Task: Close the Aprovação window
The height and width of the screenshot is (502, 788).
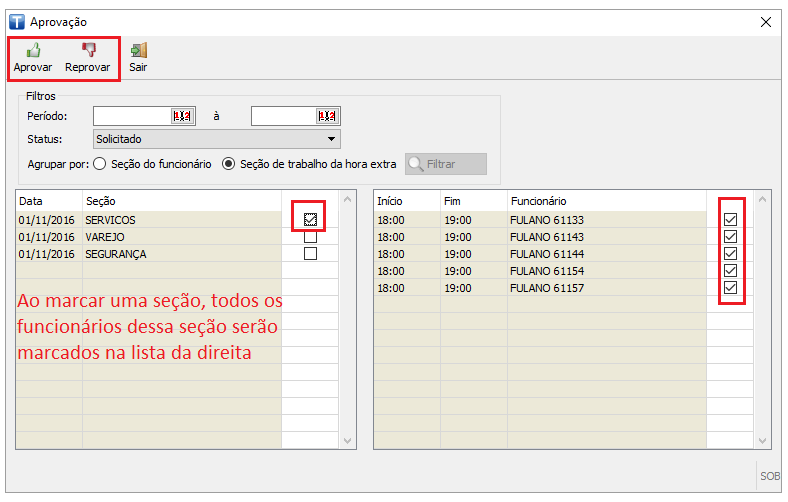Action: [766, 21]
